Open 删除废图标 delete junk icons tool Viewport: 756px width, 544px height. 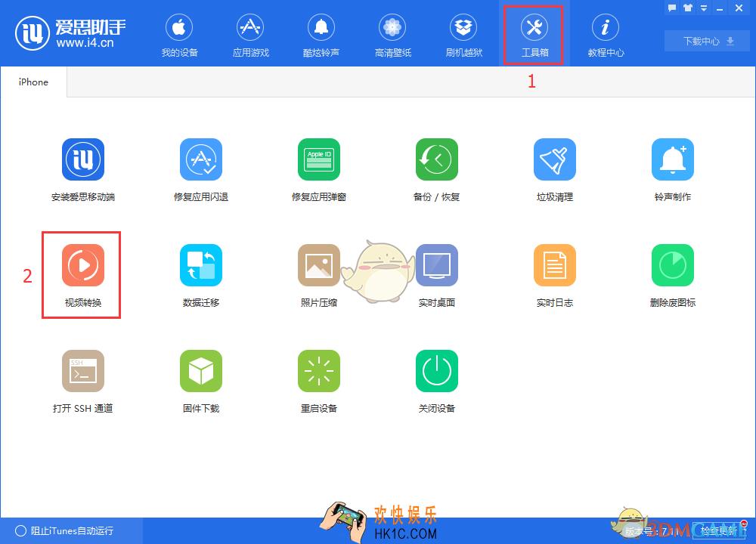click(673, 275)
